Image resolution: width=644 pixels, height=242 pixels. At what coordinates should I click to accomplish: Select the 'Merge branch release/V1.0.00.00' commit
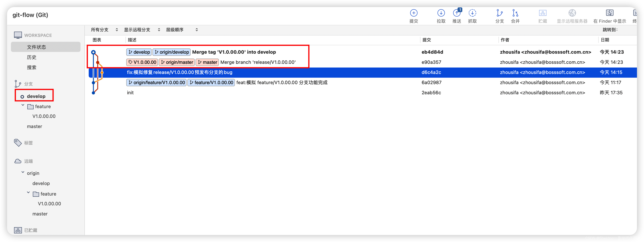258,62
